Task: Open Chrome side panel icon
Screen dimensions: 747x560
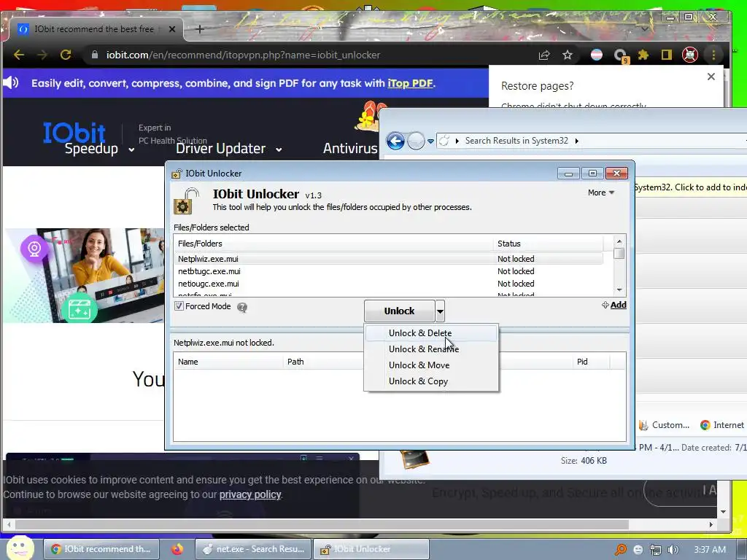Action: (667, 55)
